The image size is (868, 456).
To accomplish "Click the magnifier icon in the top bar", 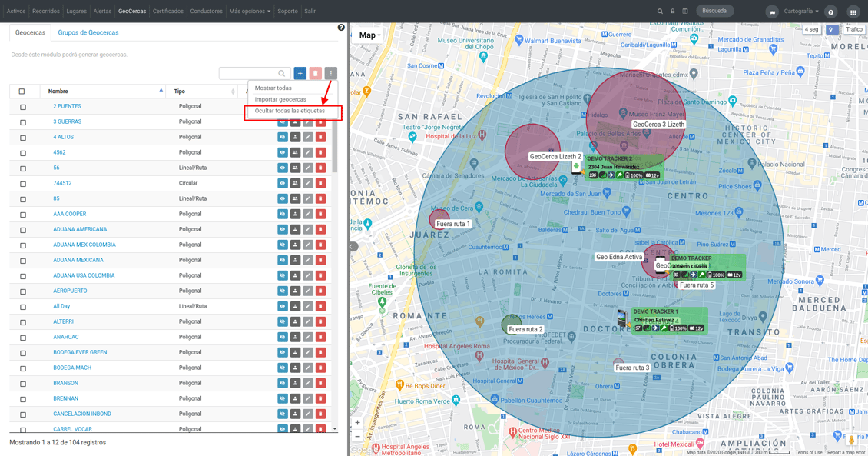I will click(x=660, y=11).
